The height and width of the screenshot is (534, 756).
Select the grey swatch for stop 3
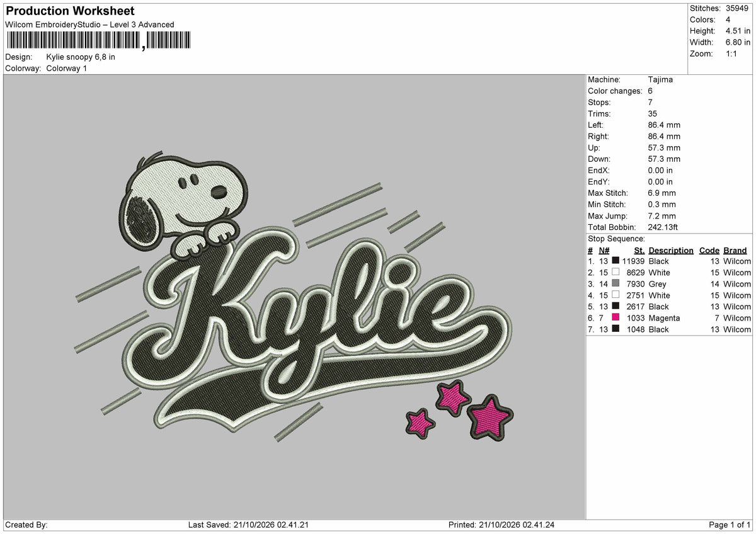point(616,283)
